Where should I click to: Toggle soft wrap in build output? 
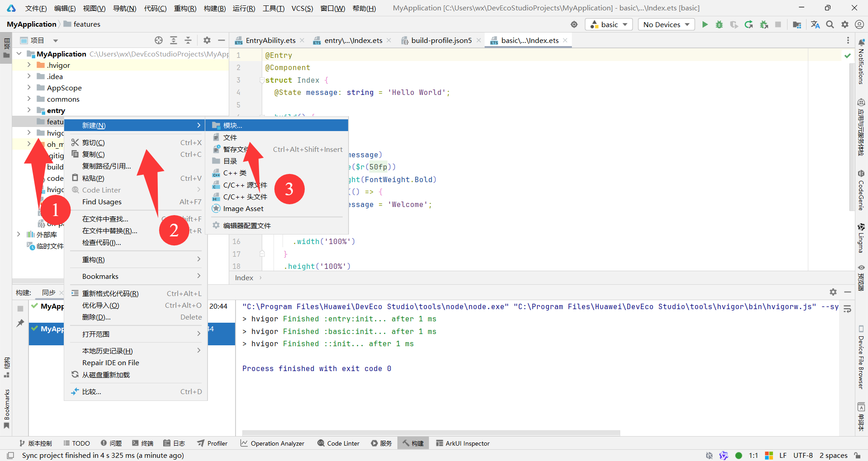[x=848, y=309]
